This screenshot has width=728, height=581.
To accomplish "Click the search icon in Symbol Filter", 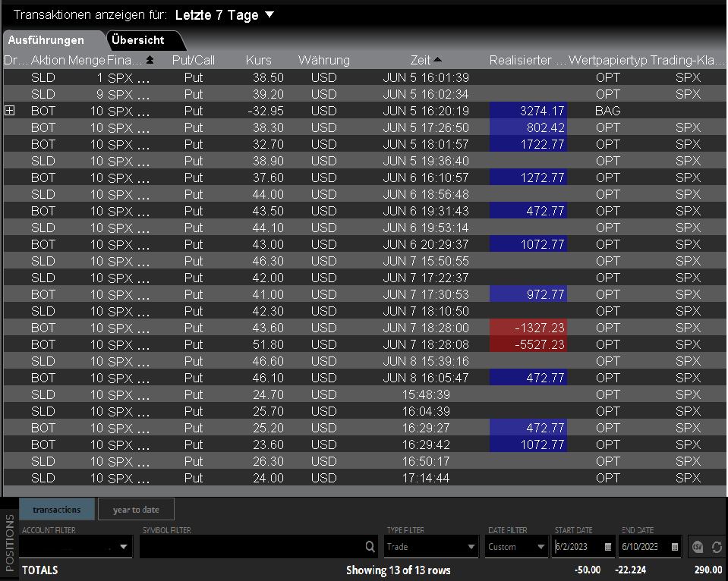I will tap(370, 547).
